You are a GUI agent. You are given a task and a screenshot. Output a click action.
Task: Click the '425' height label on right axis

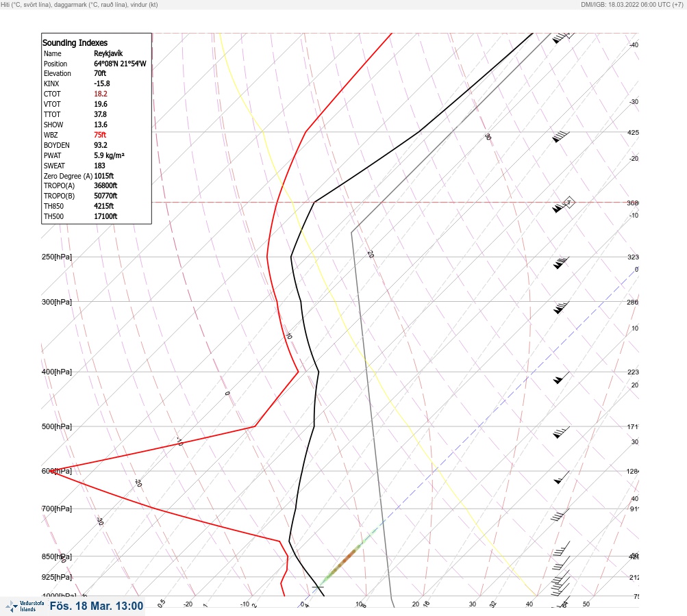633,132
